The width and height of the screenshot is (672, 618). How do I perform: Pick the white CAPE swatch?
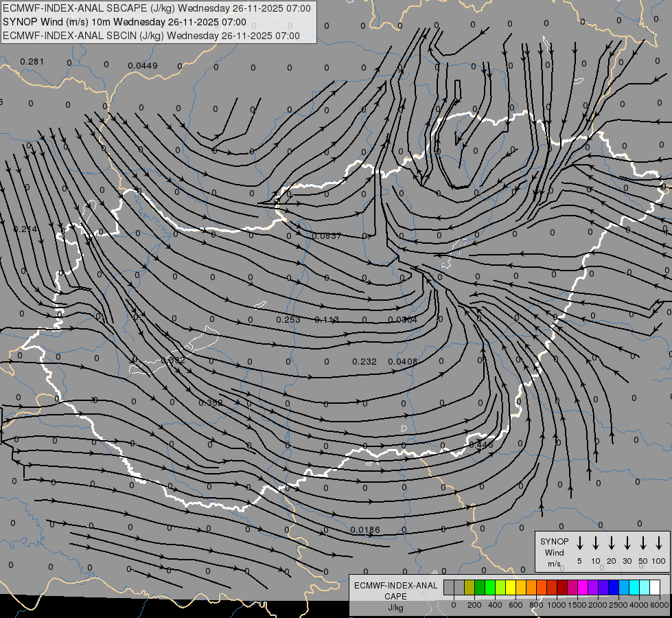654,588
